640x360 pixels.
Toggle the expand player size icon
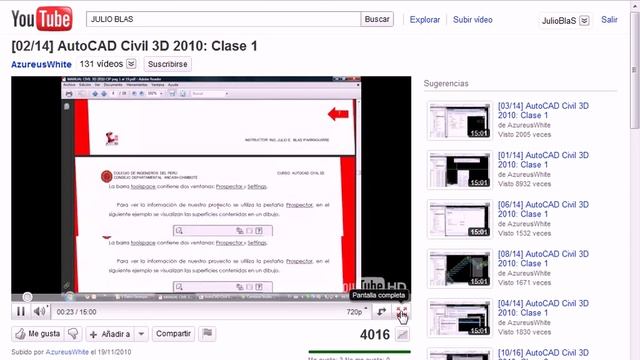pyautogui.click(x=381, y=312)
